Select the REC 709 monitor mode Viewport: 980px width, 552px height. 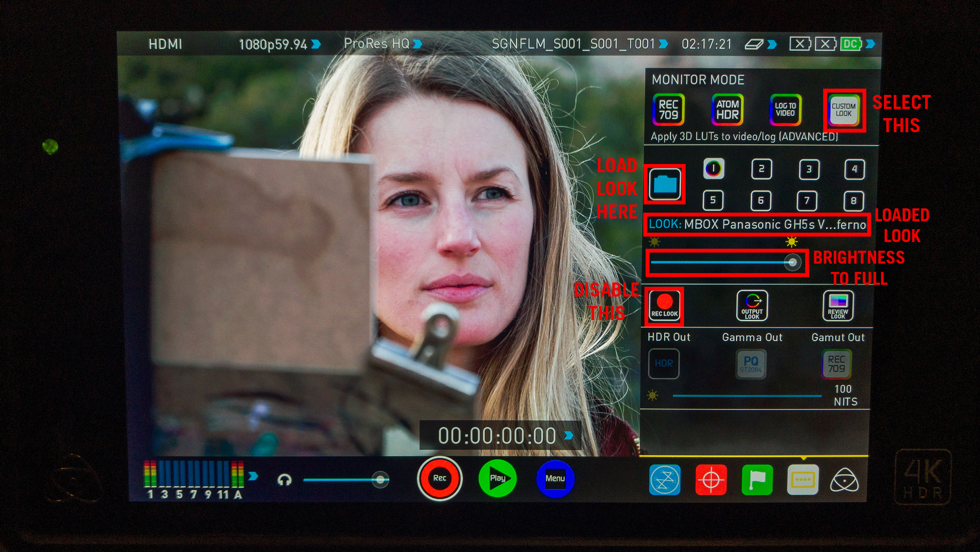668,110
